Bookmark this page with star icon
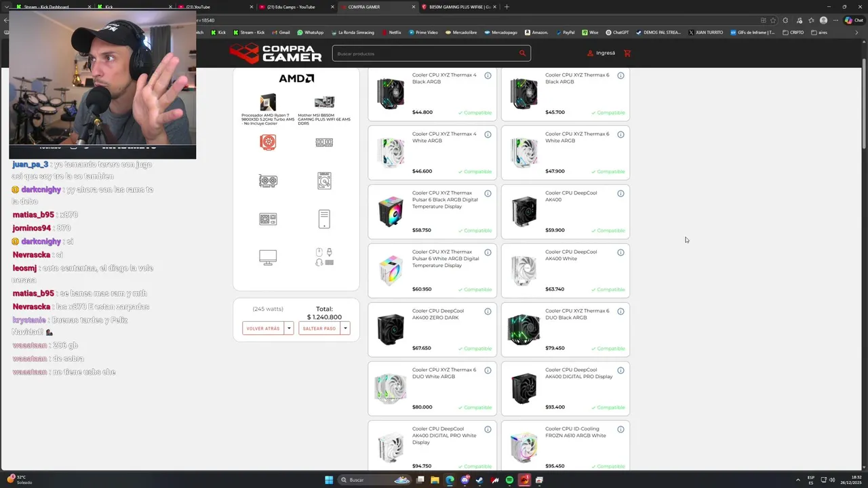The width and height of the screenshot is (868, 488). (773, 20)
